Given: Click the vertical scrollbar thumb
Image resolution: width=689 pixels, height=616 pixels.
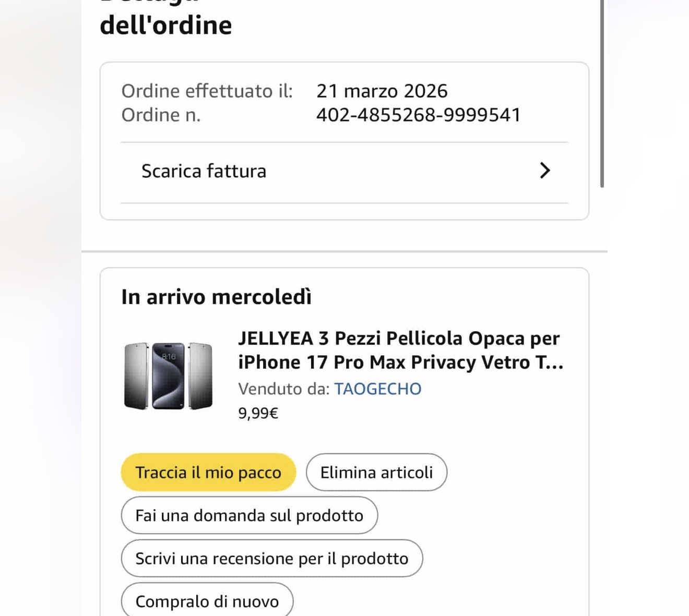Looking at the screenshot, I should click(602, 94).
